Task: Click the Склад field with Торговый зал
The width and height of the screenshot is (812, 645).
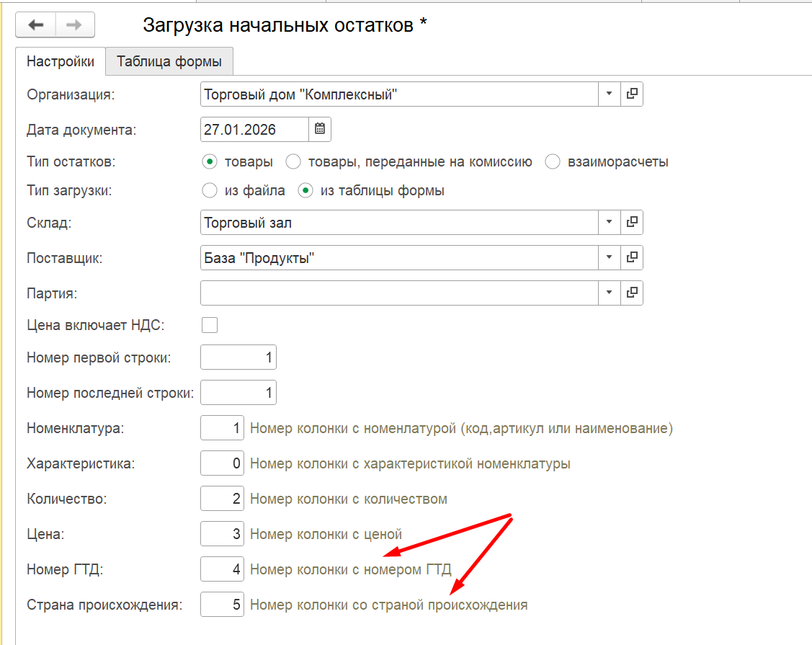Action: pos(399,222)
